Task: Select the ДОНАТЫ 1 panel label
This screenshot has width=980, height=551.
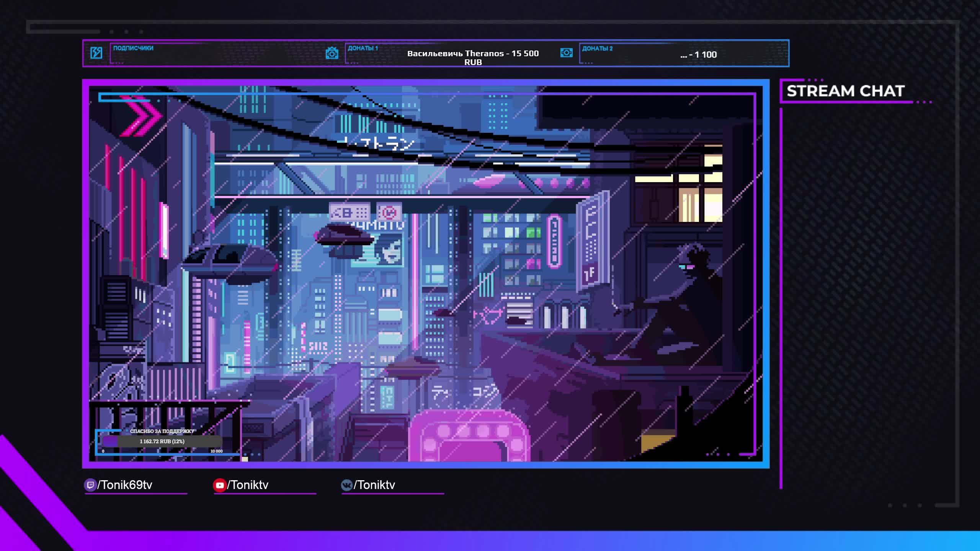Action: point(362,48)
